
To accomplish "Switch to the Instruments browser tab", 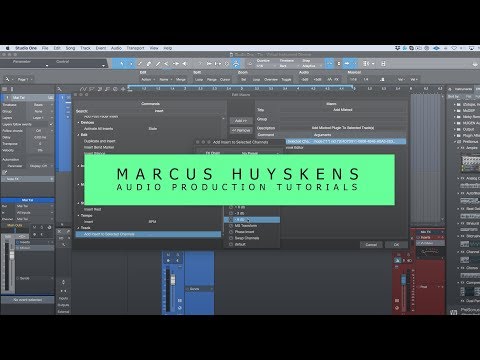I will (x=464, y=89).
